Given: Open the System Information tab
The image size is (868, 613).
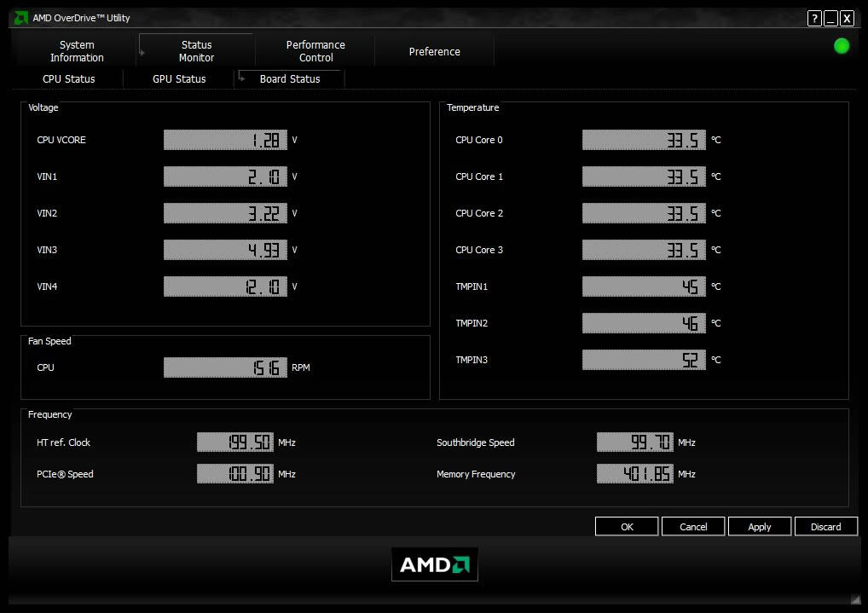Looking at the screenshot, I should click(77, 51).
